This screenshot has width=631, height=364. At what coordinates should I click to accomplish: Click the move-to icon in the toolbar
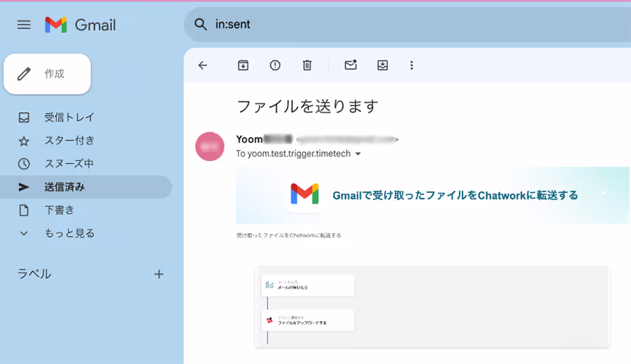pyautogui.click(x=383, y=66)
